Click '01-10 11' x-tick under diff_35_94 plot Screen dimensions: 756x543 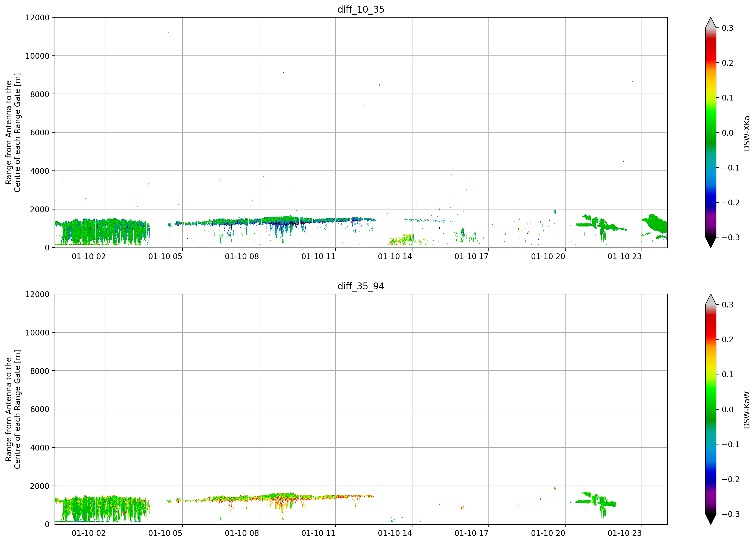tap(318, 533)
